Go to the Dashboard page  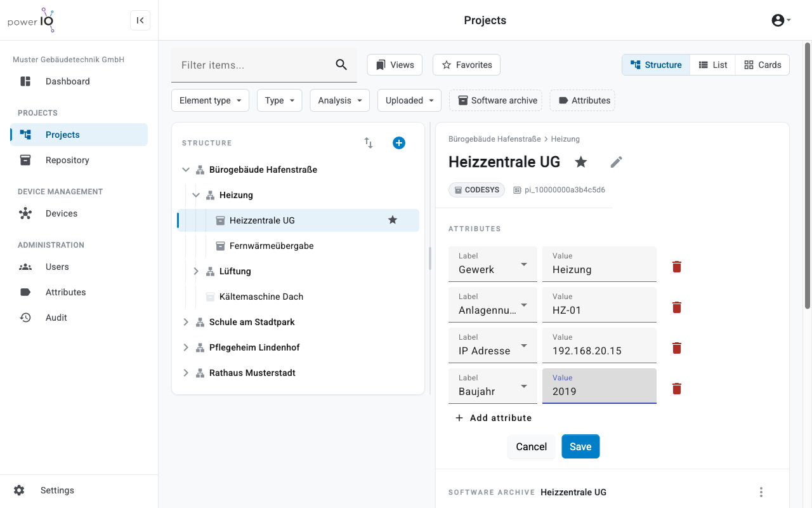[x=79, y=81]
